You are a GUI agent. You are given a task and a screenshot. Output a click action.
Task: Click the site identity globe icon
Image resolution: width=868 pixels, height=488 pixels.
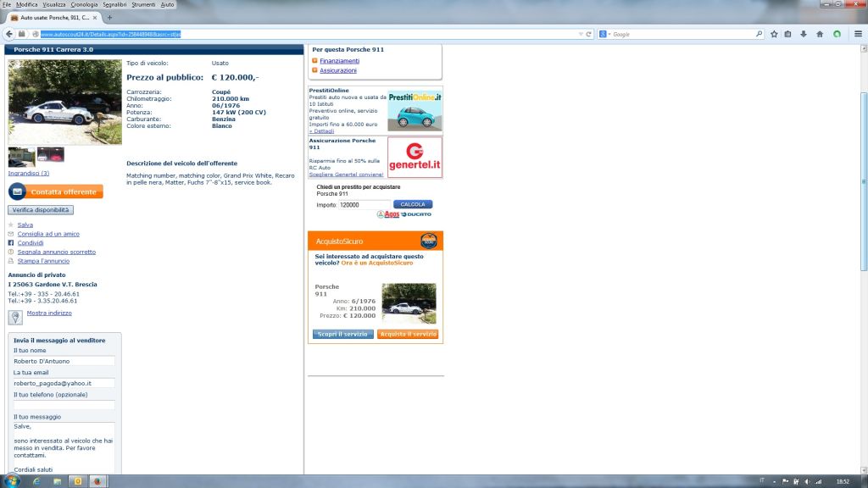click(x=36, y=34)
